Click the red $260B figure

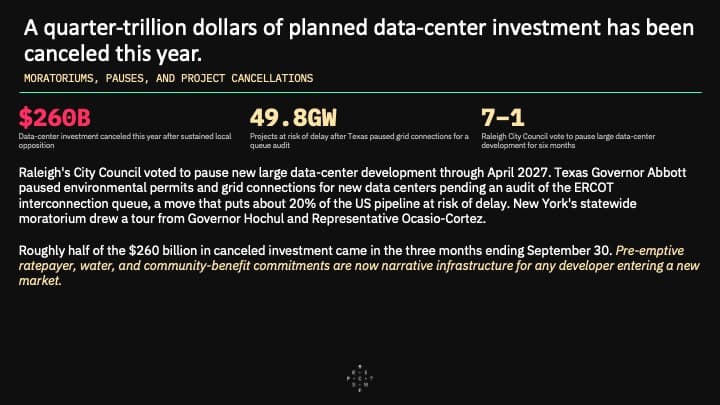click(x=54, y=118)
